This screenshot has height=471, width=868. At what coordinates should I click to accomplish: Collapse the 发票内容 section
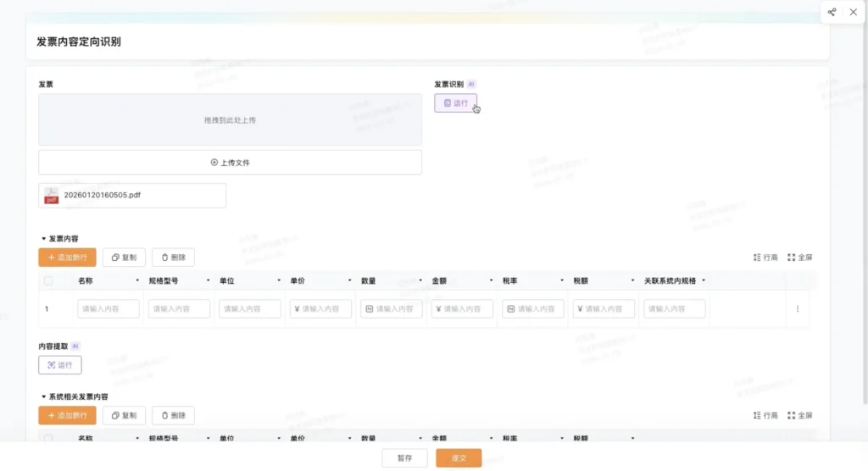(44, 239)
